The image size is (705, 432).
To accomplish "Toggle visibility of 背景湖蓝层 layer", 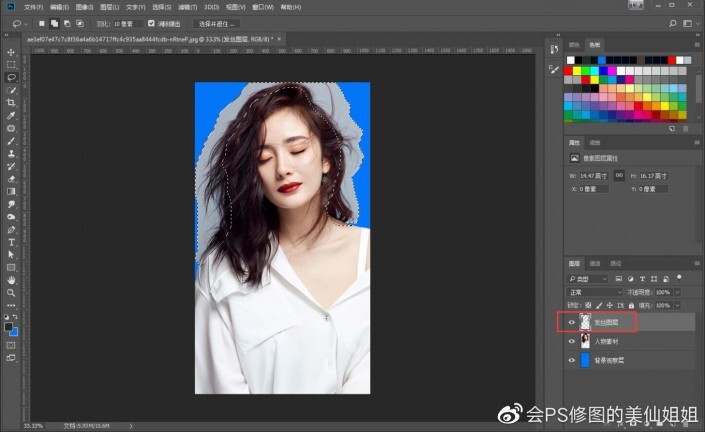I will [571, 359].
